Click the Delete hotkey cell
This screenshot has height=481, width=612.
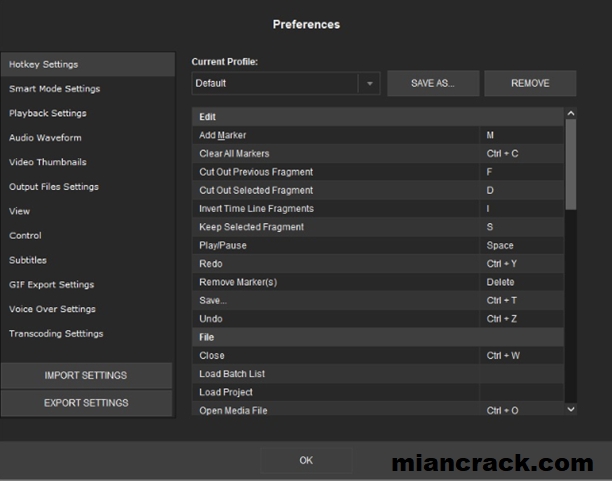(x=521, y=282)
